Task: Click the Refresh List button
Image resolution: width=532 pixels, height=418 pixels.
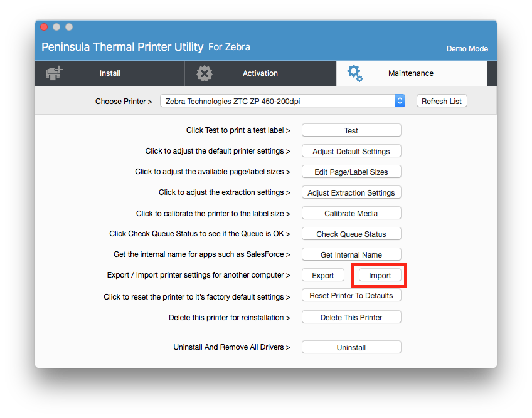Action: [x=442, y=101]
